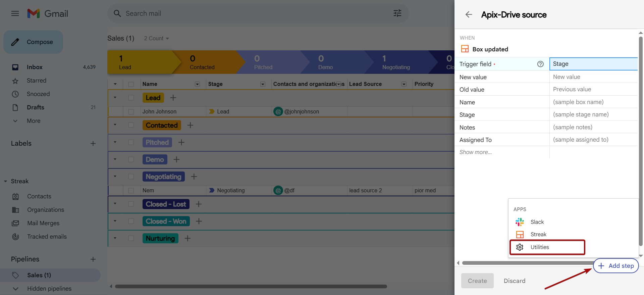The height and width of the screenshot is (295, 644).
Task: Collapse the Lead group arrow
Action: tap(115, 98)
